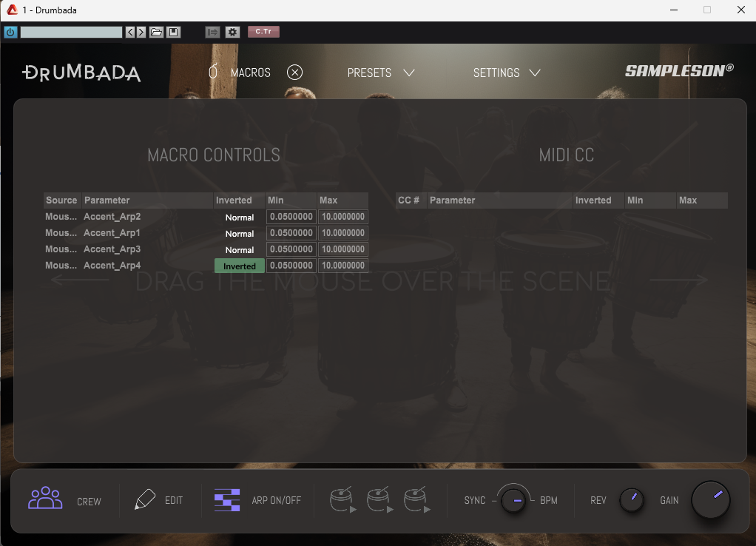The height and width of the screenshot is (546, 756).
Task: Close the macros panel with X icon
Action: pyautogui.click(x=294, y=73)
